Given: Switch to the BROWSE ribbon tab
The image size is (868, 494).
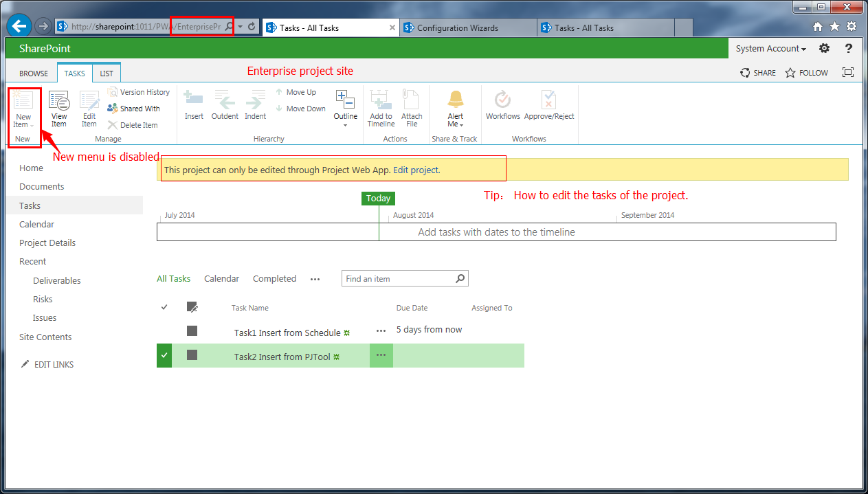Looking at the screenshot, I should click(x=34, y=74).
